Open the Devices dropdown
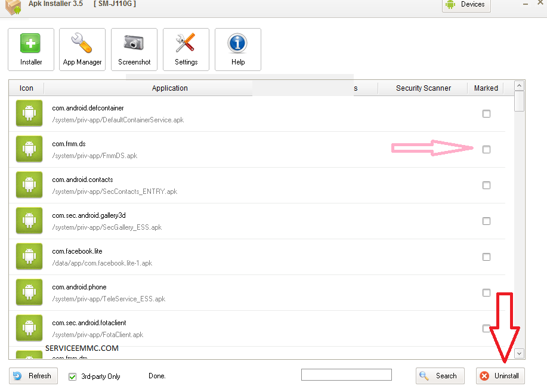This screenshot has height=392, width=547. [466, 5]
